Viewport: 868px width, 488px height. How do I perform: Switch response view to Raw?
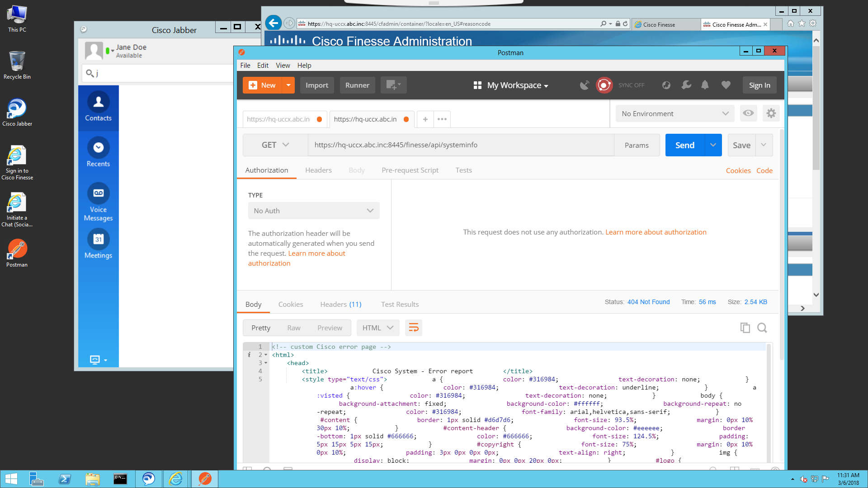tap(293, 328)
